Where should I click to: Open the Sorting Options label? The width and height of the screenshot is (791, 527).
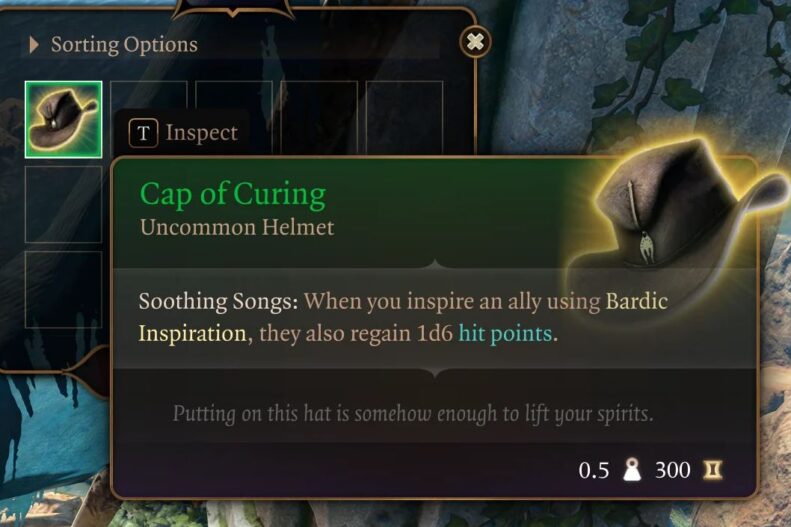(x=124, y=45)
